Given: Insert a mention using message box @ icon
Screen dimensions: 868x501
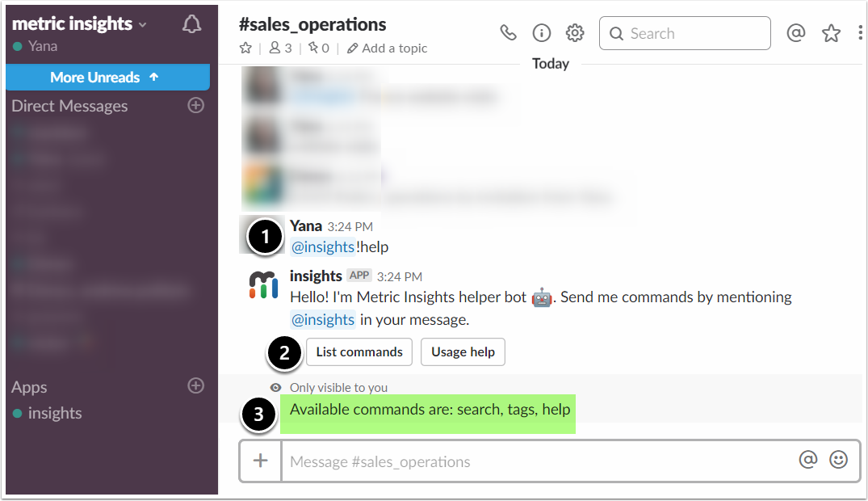Looking at the screenshot, I should (x=807, y=460).
